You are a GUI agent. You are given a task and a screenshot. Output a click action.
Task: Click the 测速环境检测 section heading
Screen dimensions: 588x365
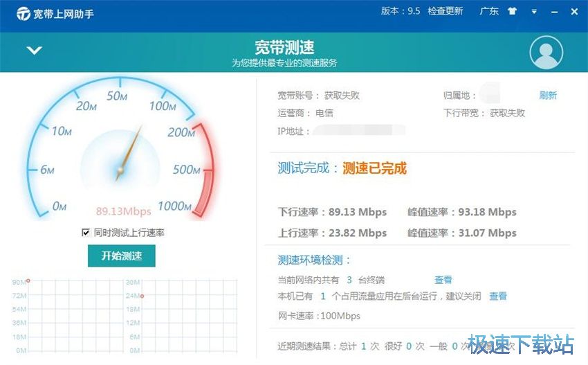[313, 260]
